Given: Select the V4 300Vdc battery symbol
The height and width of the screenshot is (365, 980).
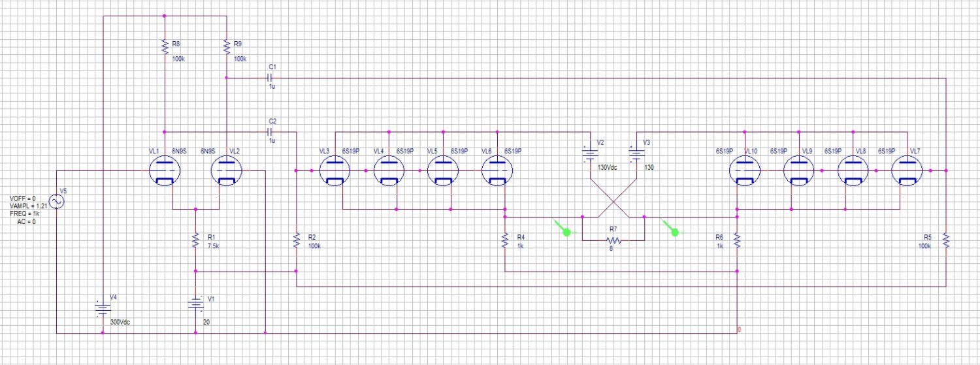Looking at the screenshot, I should [103, 308].
